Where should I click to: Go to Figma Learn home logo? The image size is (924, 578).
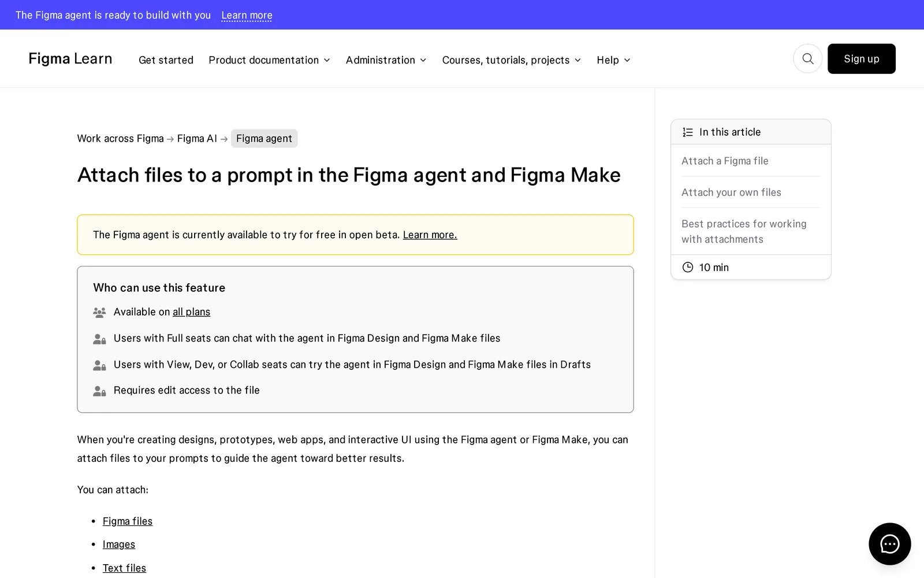(x=70, y=58)
